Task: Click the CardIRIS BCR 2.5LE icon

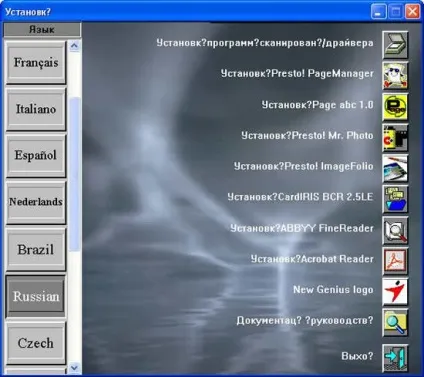Action: coord(395,199)
